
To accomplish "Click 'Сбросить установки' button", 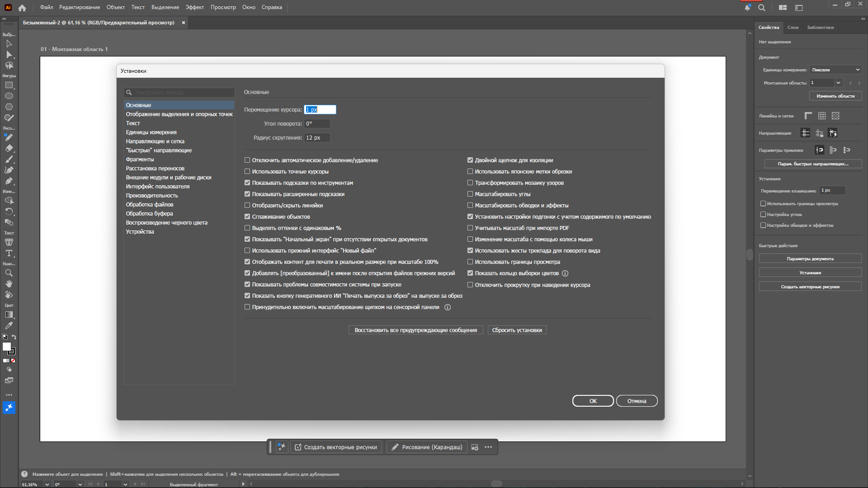I will 517,330.
